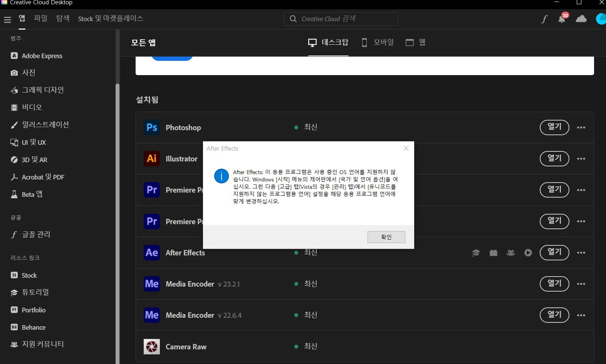The height and width of the screenshot is (364, 606).
Task: Click the Media Encoder v23.2.1 icon
Action: tap(152, 284)
